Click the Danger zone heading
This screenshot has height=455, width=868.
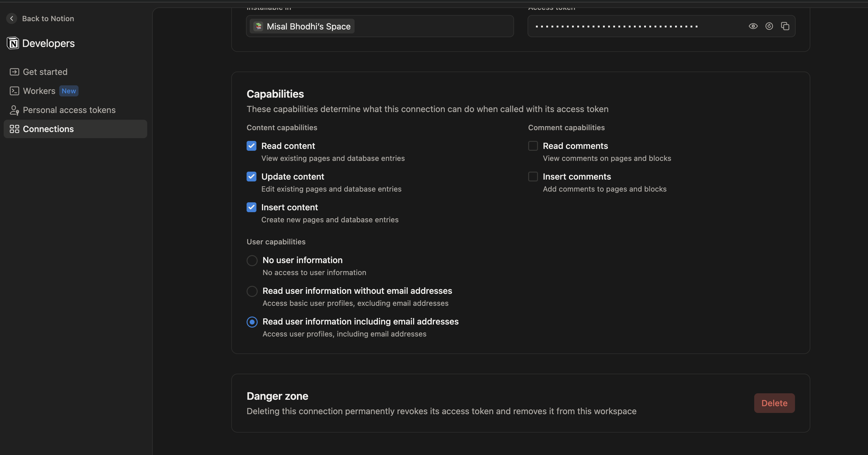(277, 396)
